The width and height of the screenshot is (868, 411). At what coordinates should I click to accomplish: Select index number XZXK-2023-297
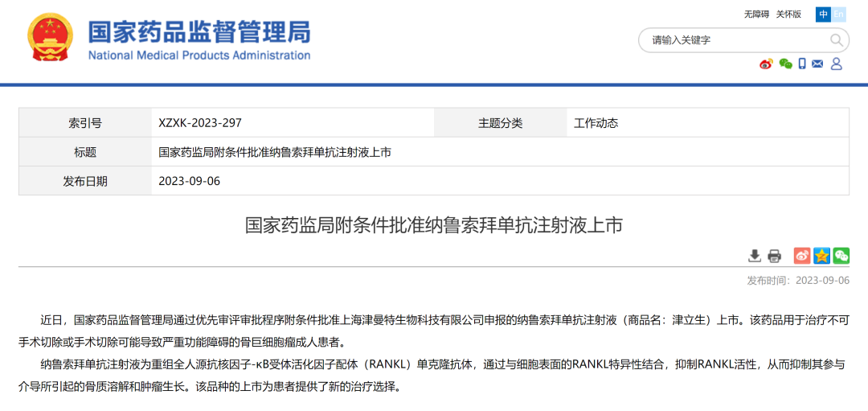point(200,123)
